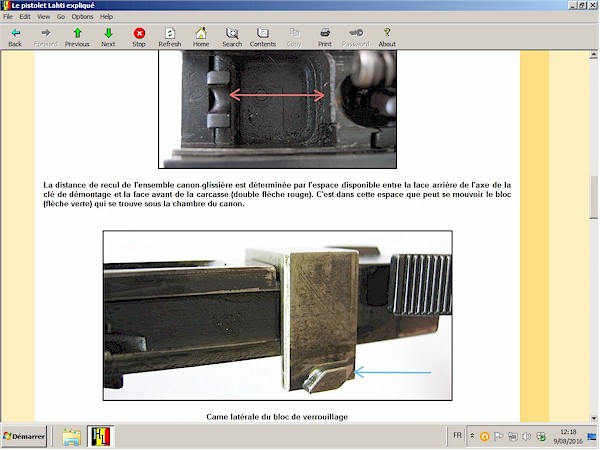600x450 pixels.
Task: Click the Copy toolbar icon
Action: [x=294, y=33]
